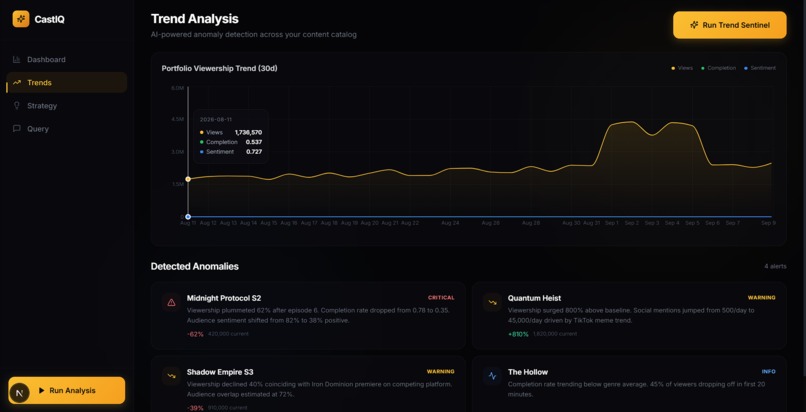806x412 pixels.
Task: Open the Shadow Empire S3 anomaly card
Action: 308,384
